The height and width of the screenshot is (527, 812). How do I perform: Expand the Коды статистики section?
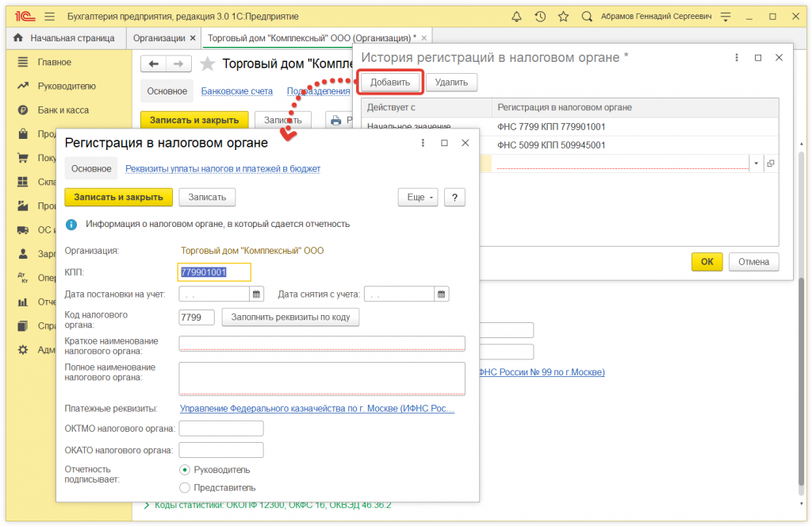click(x=147, y=506)
